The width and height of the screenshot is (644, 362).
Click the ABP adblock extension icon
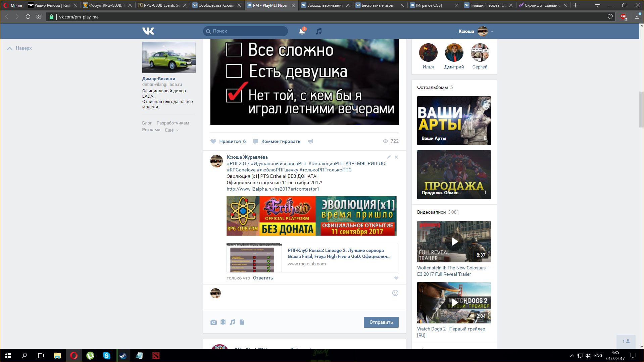point(624,17)
